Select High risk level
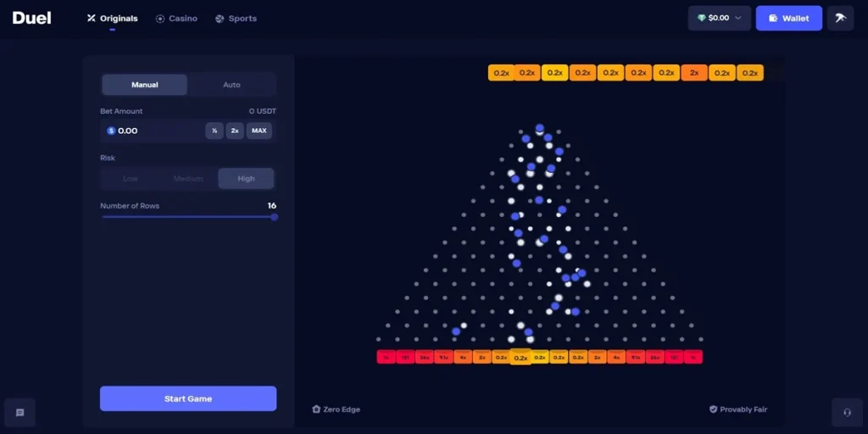Image resolution: width=868 pixels, height=434 pixels. pyautogui.click(x=246, y=179)
